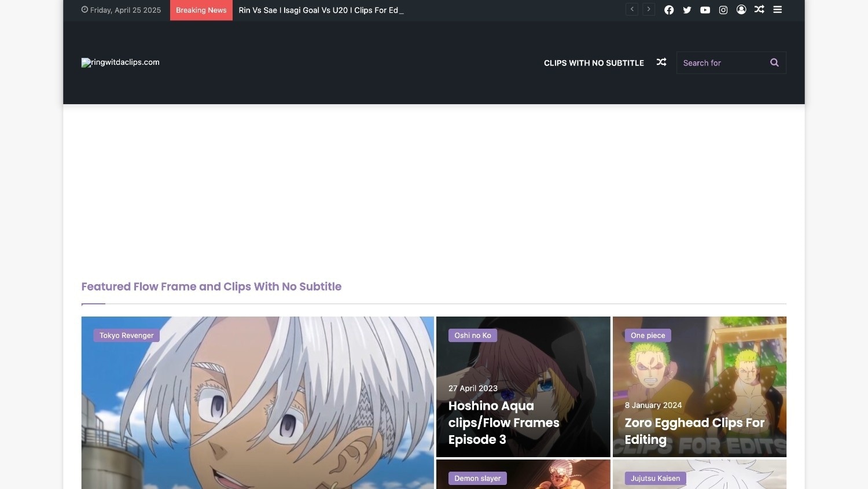This screenshot has width=868, height=489.
Task: Click the Breaking News label
Action: (x=201, y=10)
